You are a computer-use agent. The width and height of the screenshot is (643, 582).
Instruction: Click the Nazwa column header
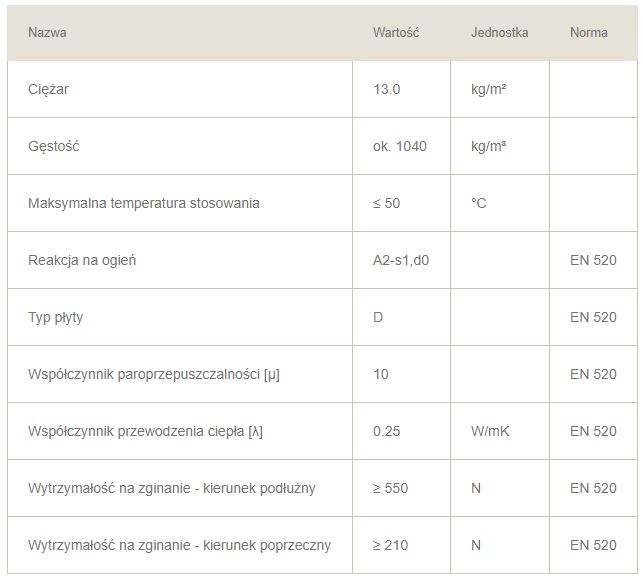pyautogui.click(x=47, y=32)
